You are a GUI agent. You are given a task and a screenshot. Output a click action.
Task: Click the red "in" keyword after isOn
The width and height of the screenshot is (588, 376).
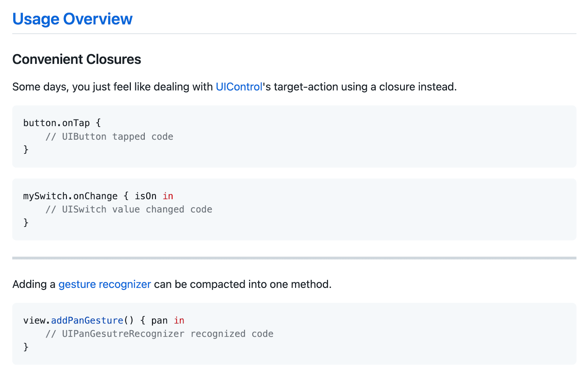(x=168, y=196)
